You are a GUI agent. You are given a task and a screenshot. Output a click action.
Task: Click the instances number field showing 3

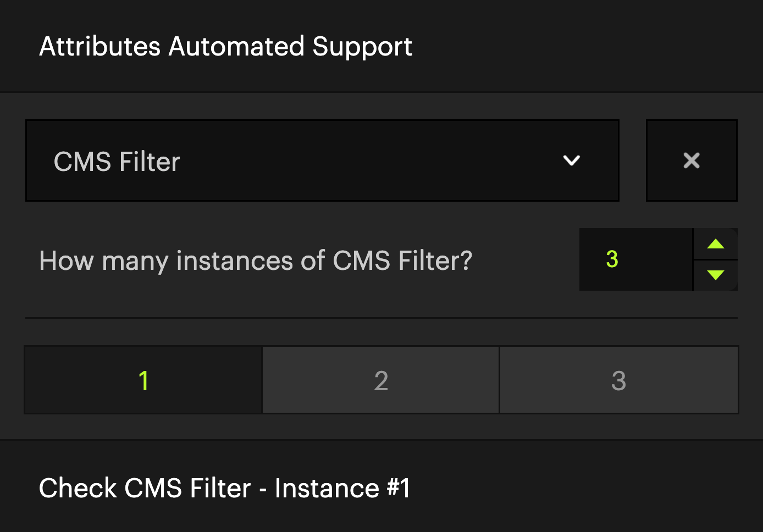pyautogui.click(x=636, y=259)
